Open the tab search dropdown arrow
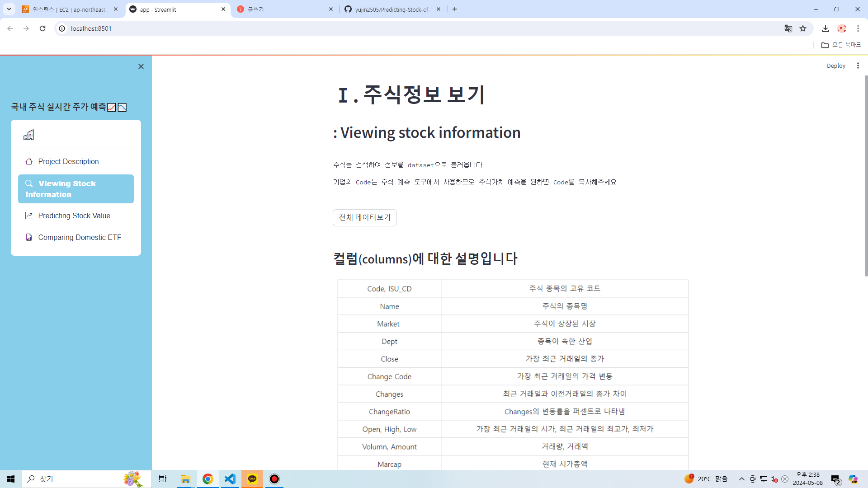 click(x=9, y=9)
